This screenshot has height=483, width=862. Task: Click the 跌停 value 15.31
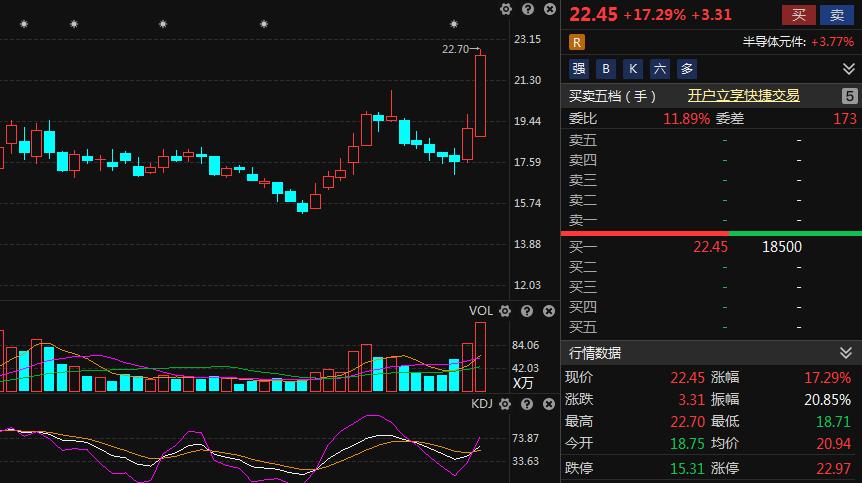(x=687, y=468)
